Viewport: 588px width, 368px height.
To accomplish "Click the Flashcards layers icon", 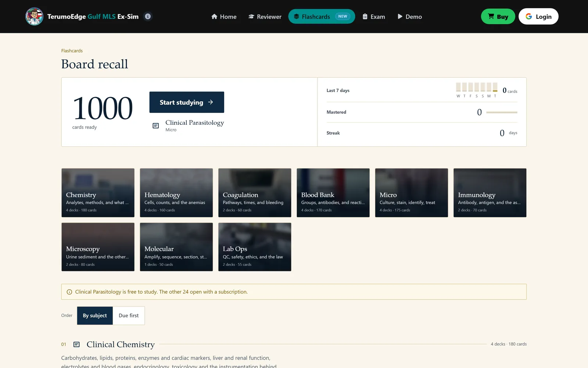I will click(x=296, y=17).
